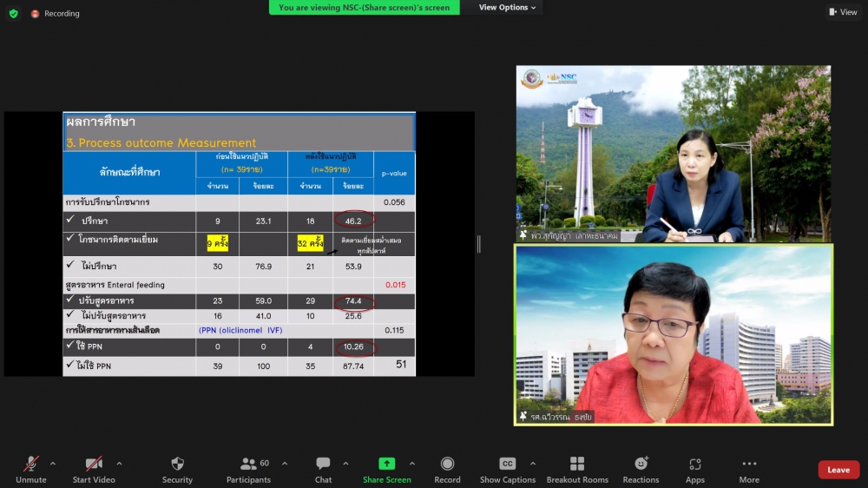Viewport: 868px width, 488px height.
Task: Expand video options arrow beside Start Video
Action: [119, 463]
